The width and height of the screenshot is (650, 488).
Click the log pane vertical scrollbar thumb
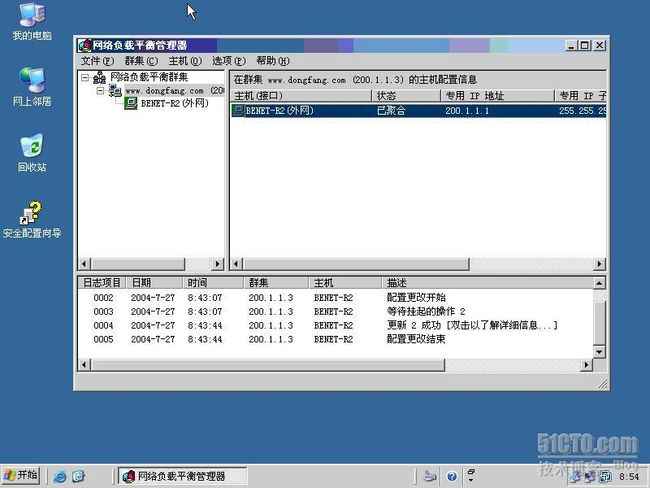click(x=599, y=323)
